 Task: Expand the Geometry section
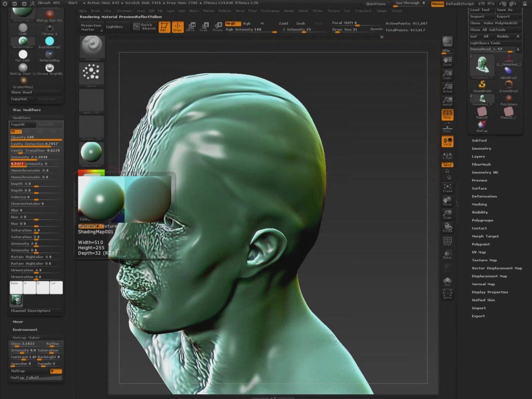coord(481,149)
